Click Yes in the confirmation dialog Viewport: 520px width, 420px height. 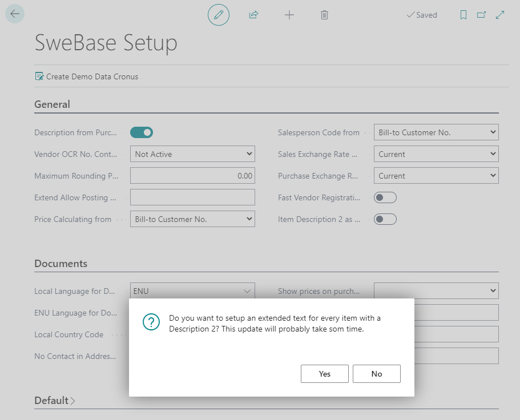(x=325, y=374)
